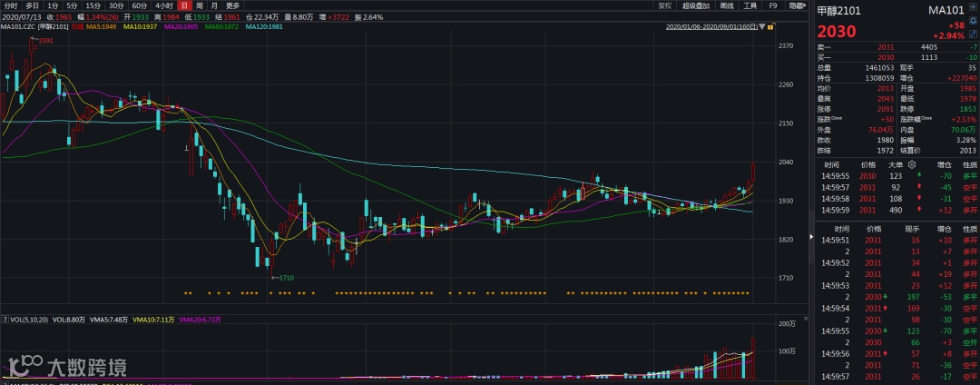Viewport: 980px width, 385px height.
Task: Open help icon beside VOL indicator
Action: pyautogui.click(x=5, y=320)
